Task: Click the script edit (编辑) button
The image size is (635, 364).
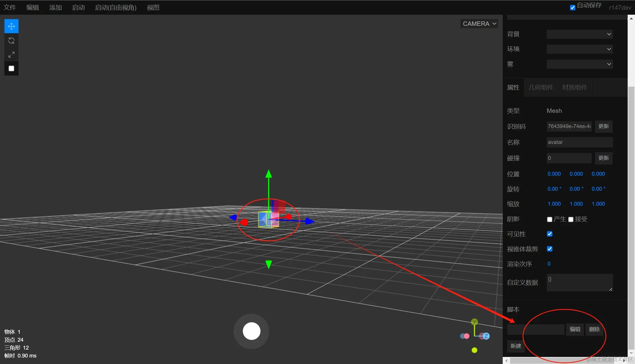Action: [x=575, y=329]
